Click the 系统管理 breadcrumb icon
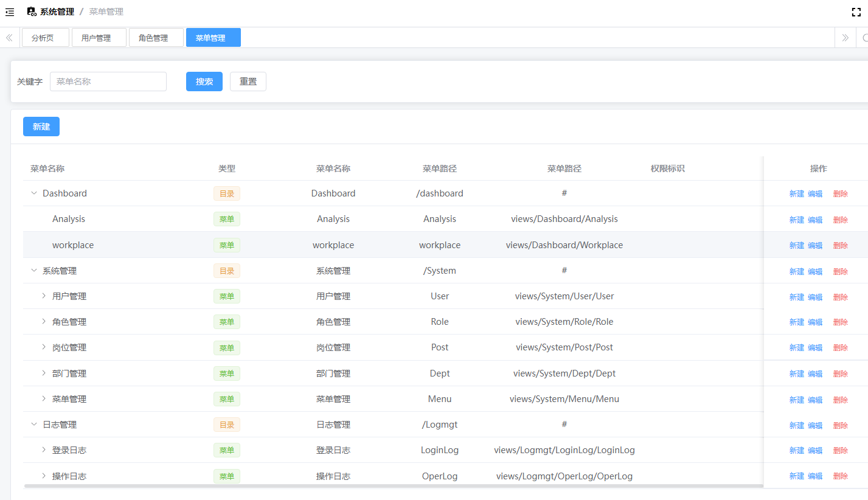The width and height of the screenshot is (868, 500). (x=32, y=12)
